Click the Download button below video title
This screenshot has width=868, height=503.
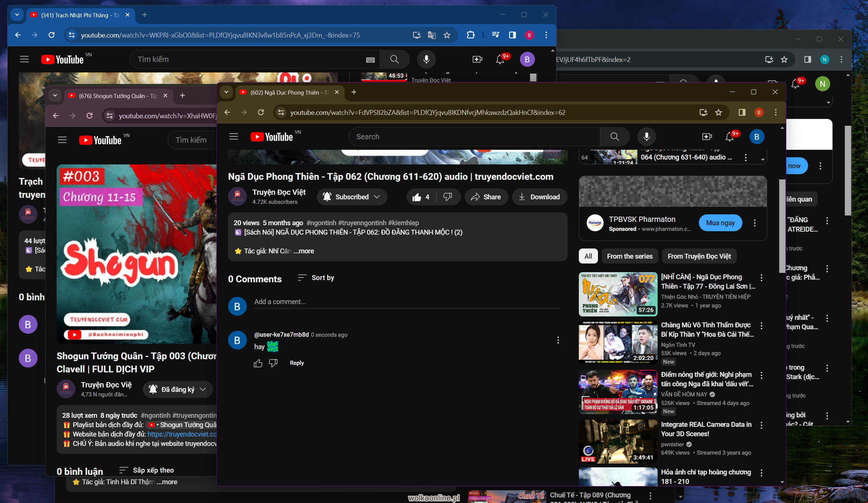coord(539,197)
